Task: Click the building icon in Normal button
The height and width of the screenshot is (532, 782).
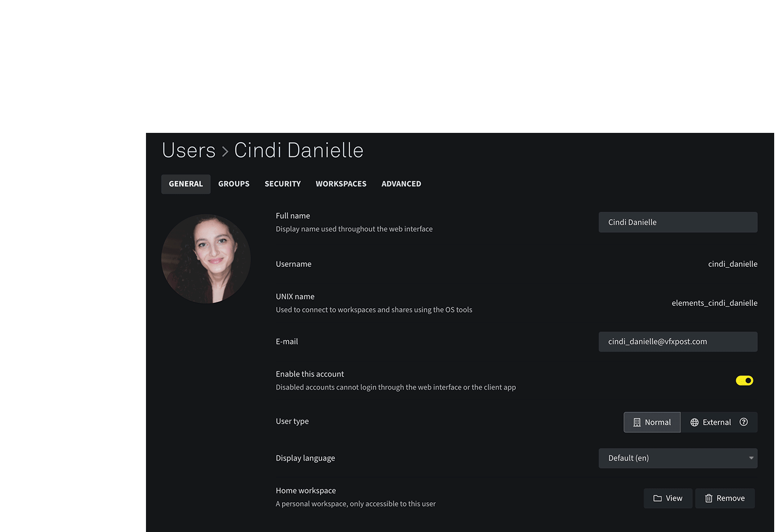Action: pos(637,423)
